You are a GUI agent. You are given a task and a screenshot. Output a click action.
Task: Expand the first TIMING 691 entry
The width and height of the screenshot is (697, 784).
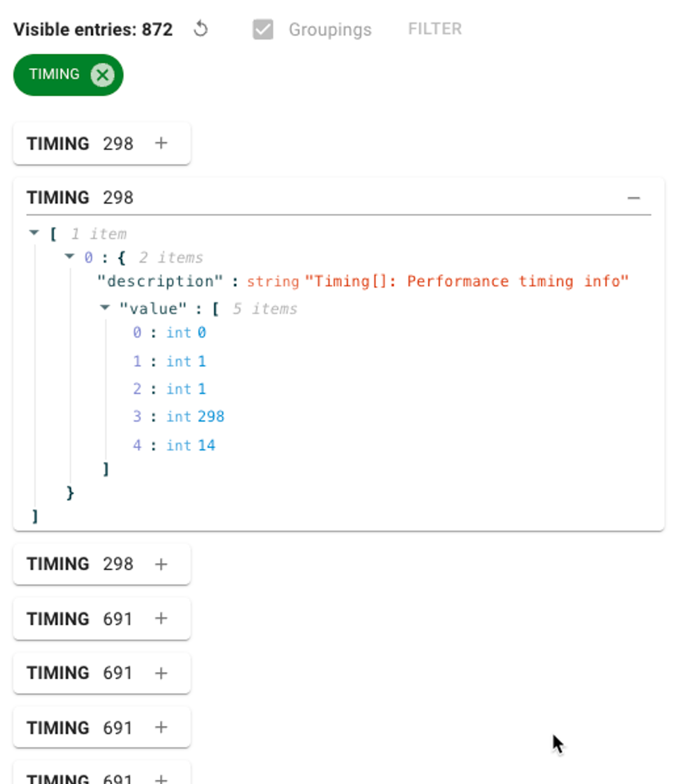[x=161, y=618]
